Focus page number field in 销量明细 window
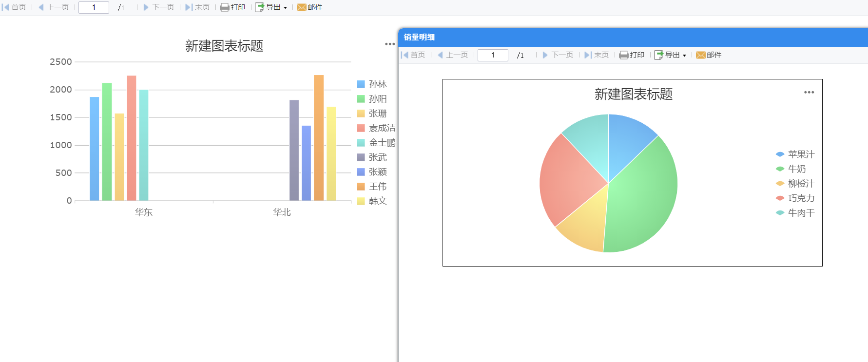 coord(493,55)
